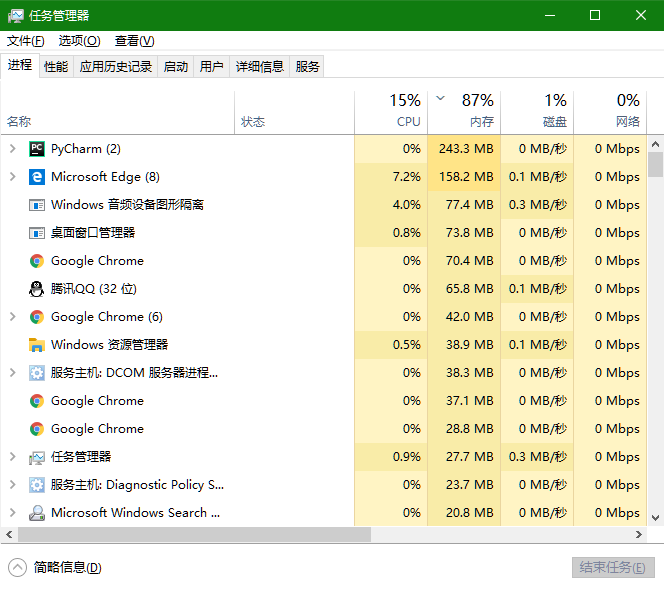Viewport: 664px width, 592px height.
Task: Open the 文件(F) menu
Action: 25,41
